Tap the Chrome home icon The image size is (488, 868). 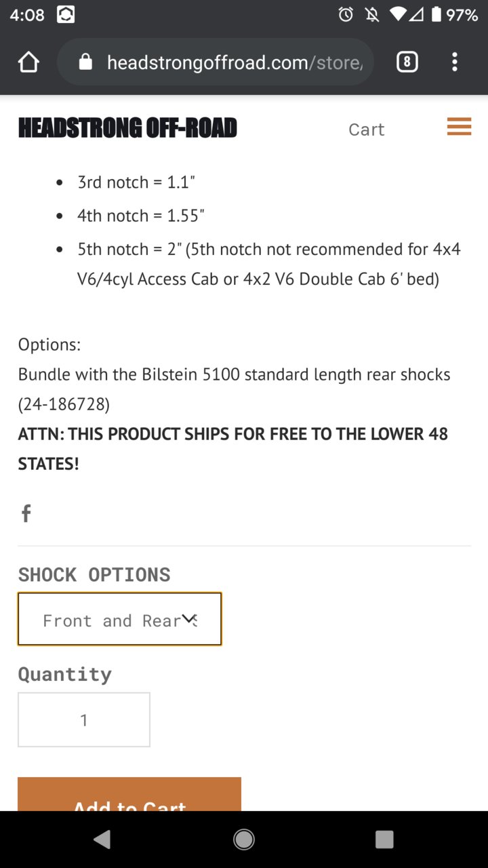click(x=28, y=62)
